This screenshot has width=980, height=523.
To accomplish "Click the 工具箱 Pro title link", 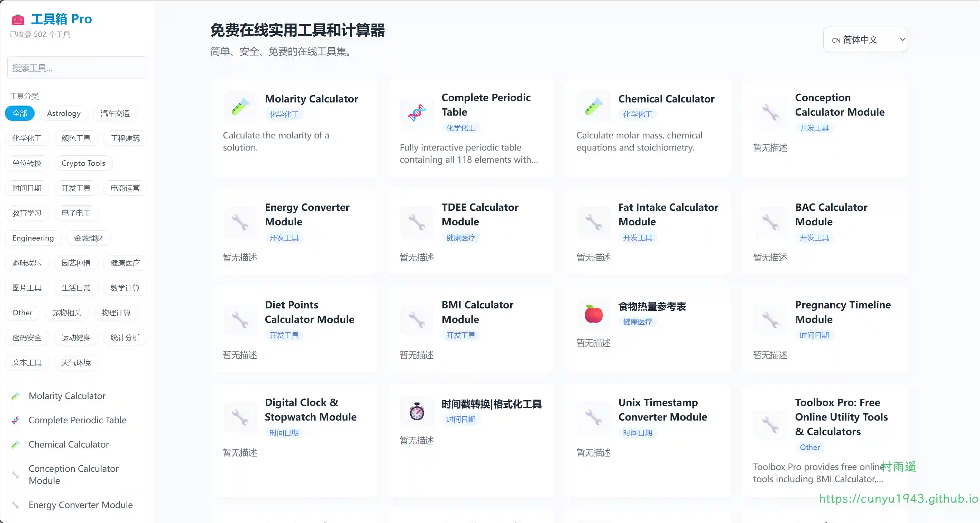I will 61,19.
